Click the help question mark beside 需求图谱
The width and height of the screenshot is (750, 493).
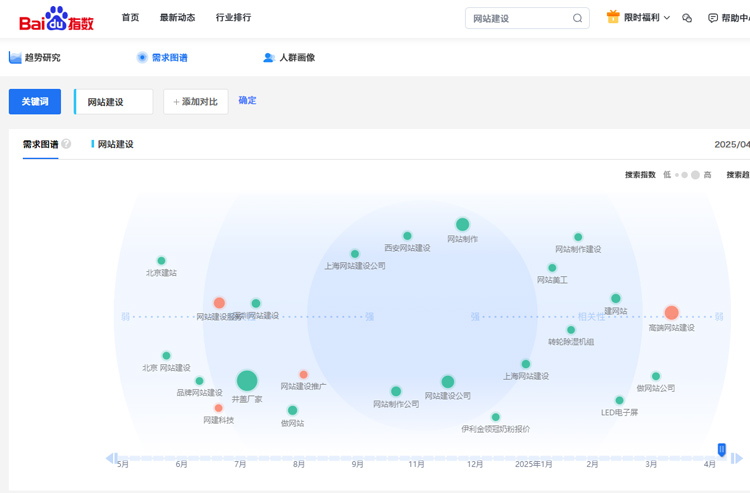tap(66, 144)
